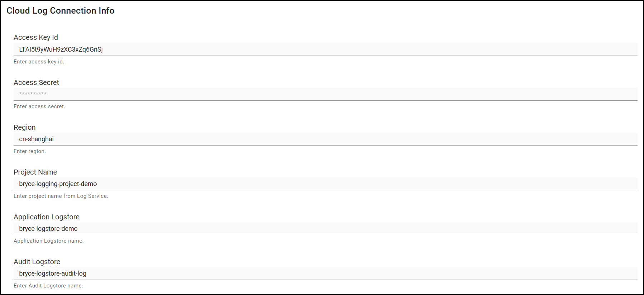Click the "Access Key Id" field label
644x295 pixels.
pos(36,37)
